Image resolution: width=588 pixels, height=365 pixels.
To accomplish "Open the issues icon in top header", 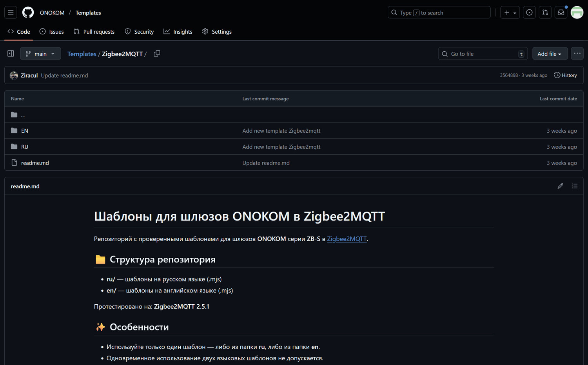I will 529,13.
